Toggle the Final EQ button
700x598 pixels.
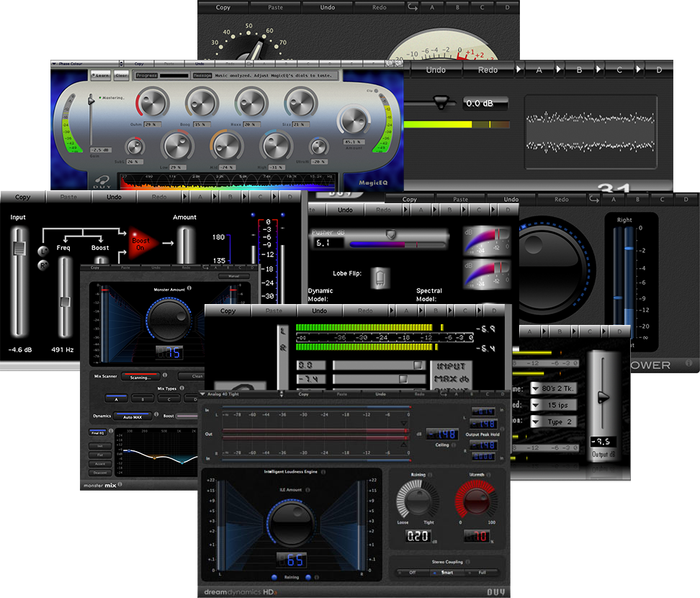point(99,432)
